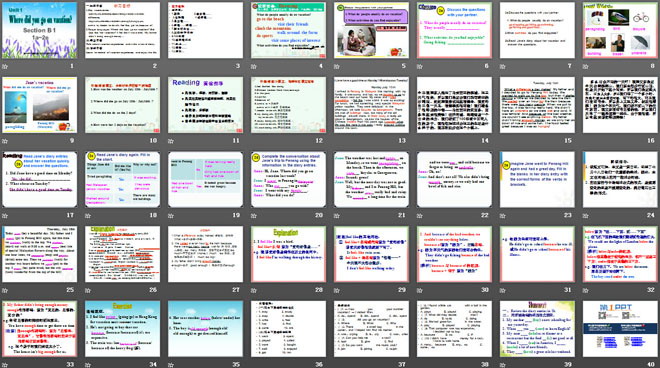
Task: Click the star icon under slide 8
Action: click(x=585, y=67)
